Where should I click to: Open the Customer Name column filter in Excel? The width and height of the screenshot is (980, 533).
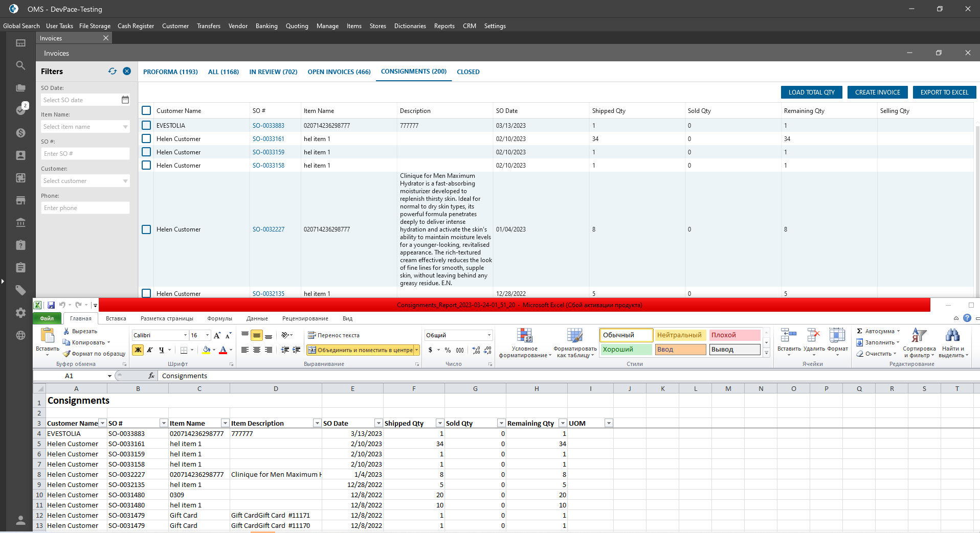tap(102, 423)
